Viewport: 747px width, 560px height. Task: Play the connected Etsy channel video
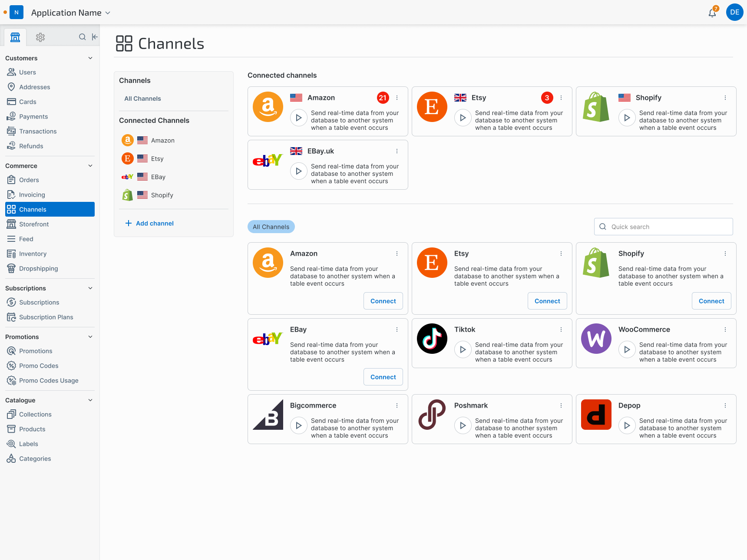(x=463, y=118)
